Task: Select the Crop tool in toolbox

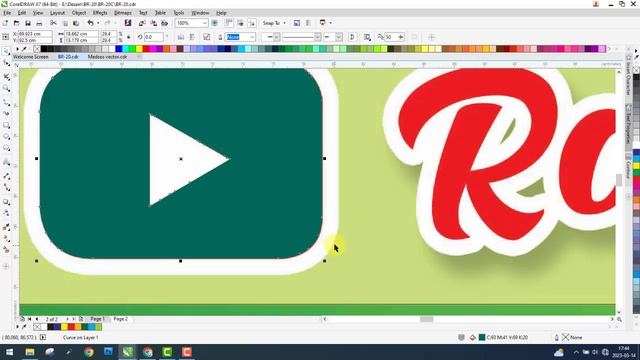Action: [x=6, y=76]
